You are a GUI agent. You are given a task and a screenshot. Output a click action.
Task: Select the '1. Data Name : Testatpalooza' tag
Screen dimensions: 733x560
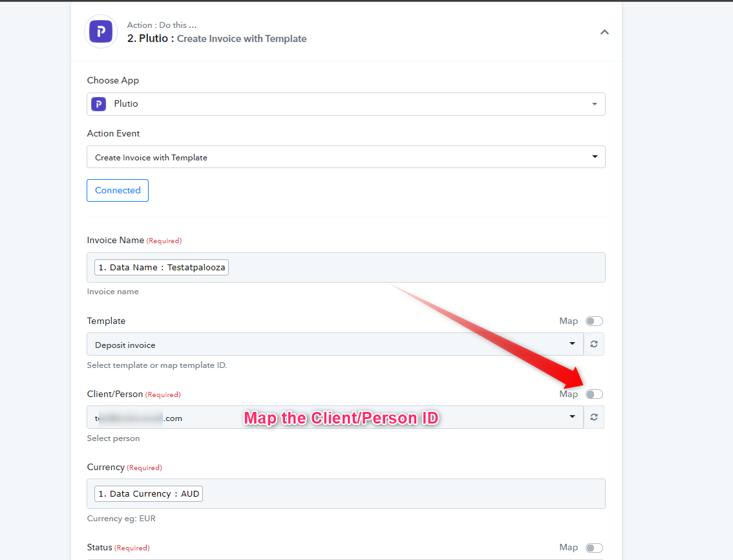point(162,268)
